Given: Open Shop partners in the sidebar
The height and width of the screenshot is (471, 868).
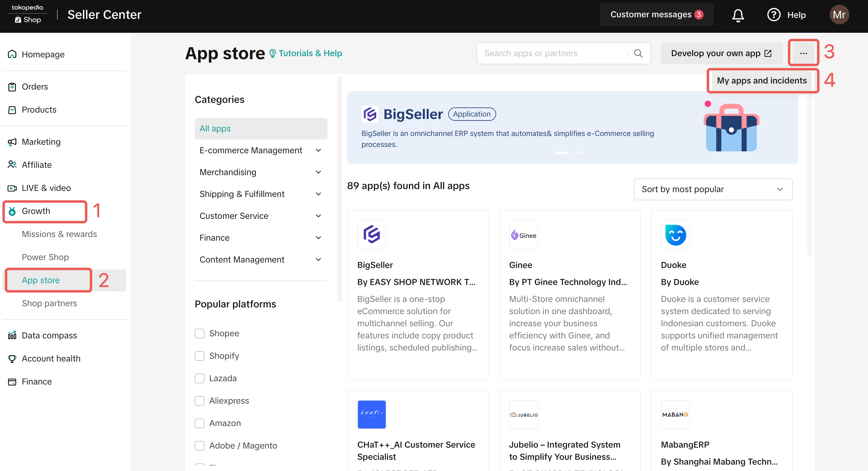Looking at the screenshot, I should click(49, 303).
